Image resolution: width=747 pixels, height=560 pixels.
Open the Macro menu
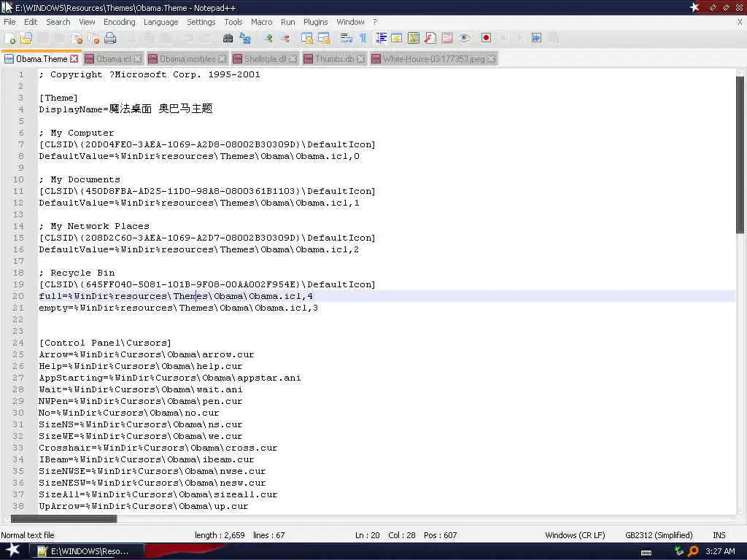coord(262,22)
